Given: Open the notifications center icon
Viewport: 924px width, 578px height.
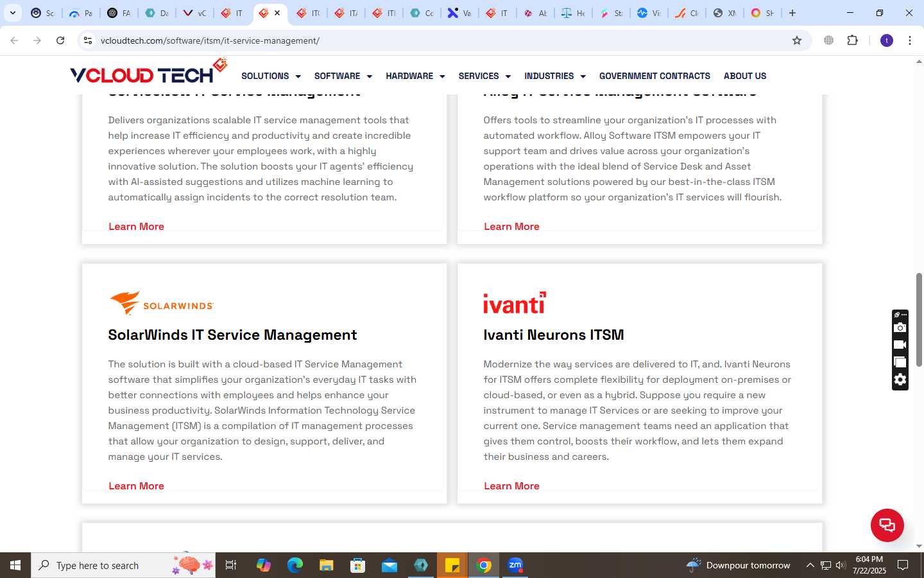Looking at the screenshot, I should (x=903, y=565).
